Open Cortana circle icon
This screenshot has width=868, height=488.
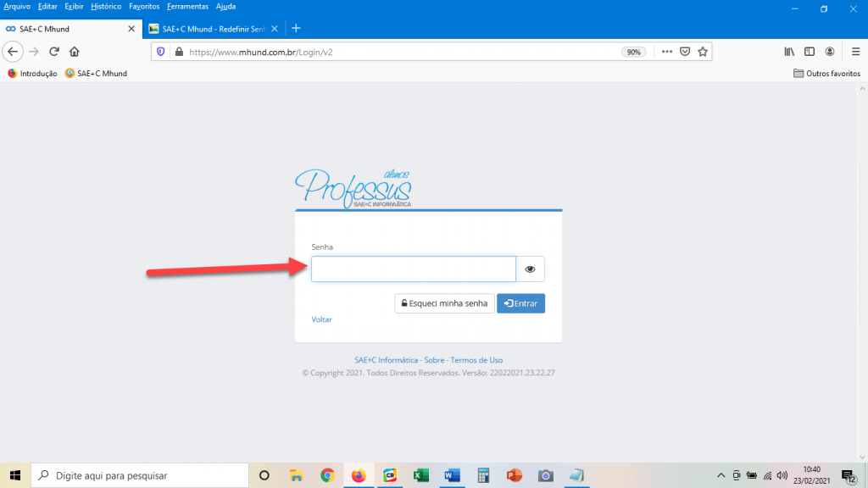pos(264,475)
